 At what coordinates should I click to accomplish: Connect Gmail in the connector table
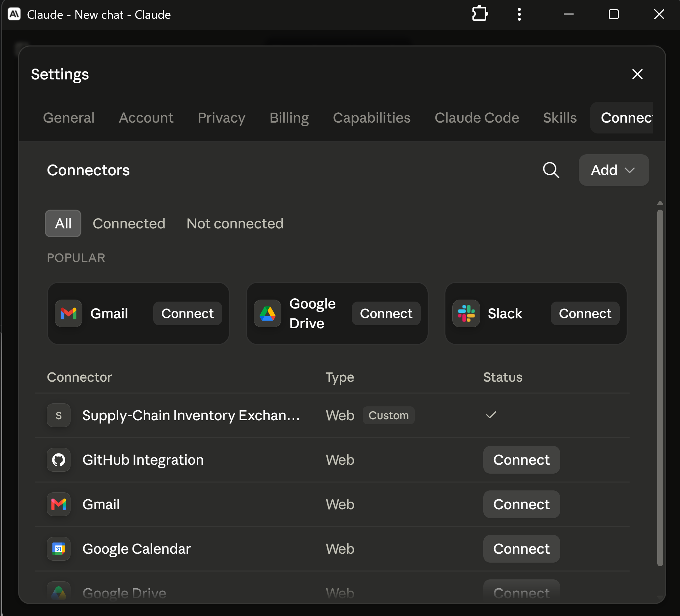click(x=522, y=504)
